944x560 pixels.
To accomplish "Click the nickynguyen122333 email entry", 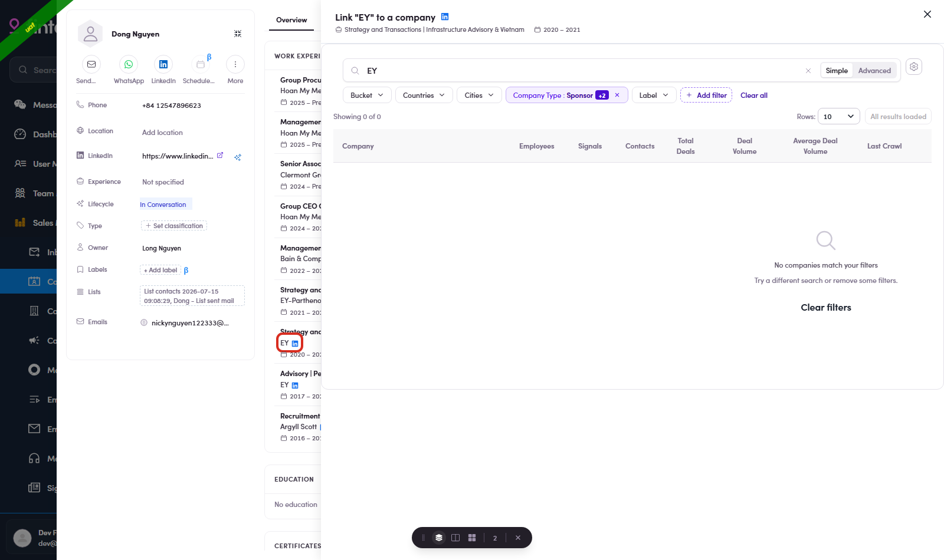I will click(x=190, y=323).
